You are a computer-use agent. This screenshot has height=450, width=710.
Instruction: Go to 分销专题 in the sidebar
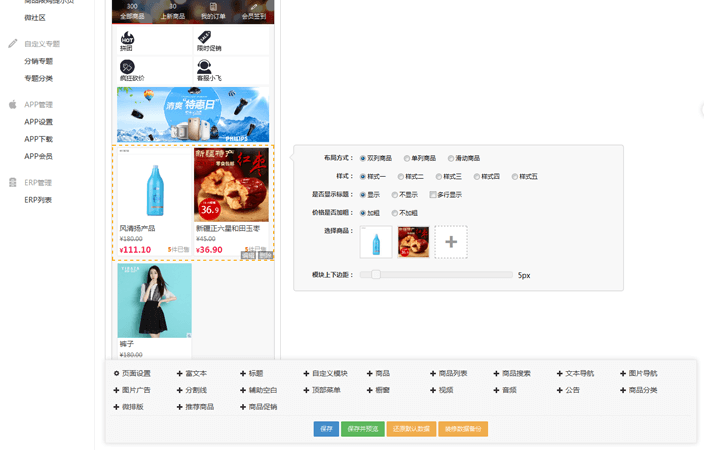coord(39,61)
